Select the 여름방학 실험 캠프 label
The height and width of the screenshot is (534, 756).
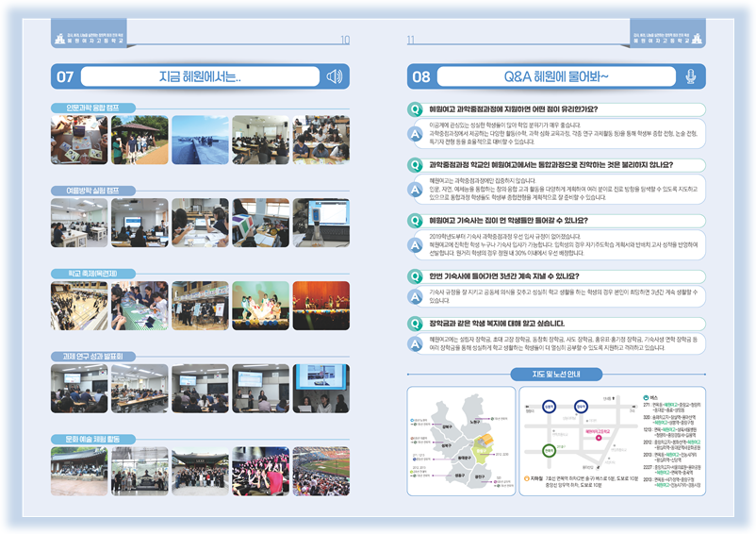pos(92,191)
